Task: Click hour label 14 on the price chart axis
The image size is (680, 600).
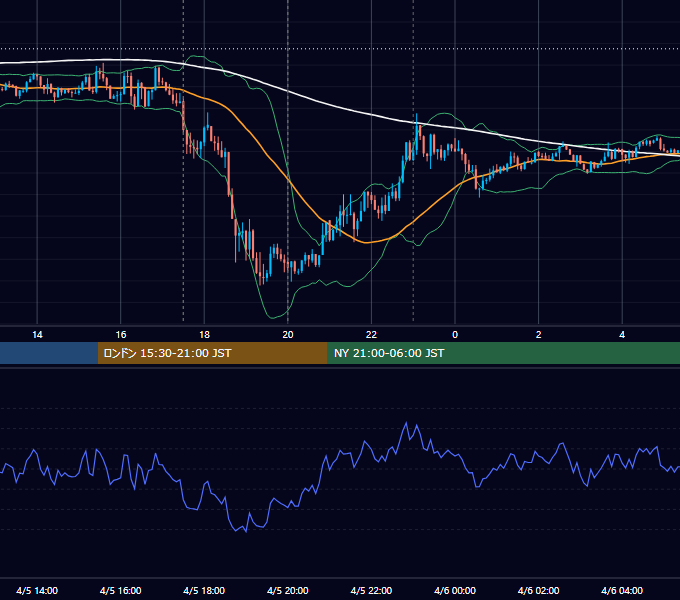Action: 37,335
